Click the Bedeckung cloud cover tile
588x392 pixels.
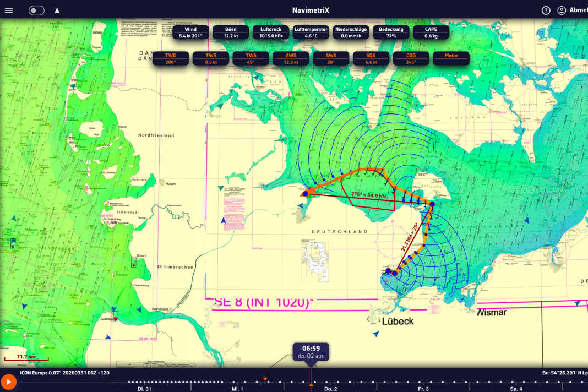(x=391, y=32)
